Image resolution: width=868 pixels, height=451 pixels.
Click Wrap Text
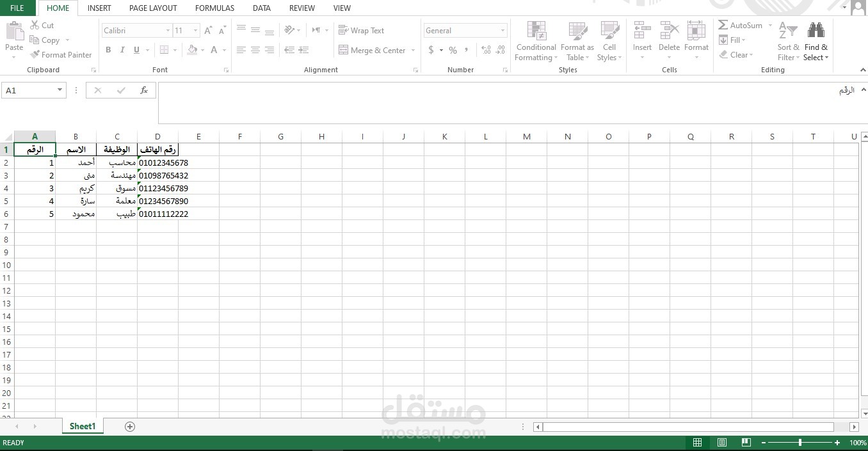(x=361, y=30)
